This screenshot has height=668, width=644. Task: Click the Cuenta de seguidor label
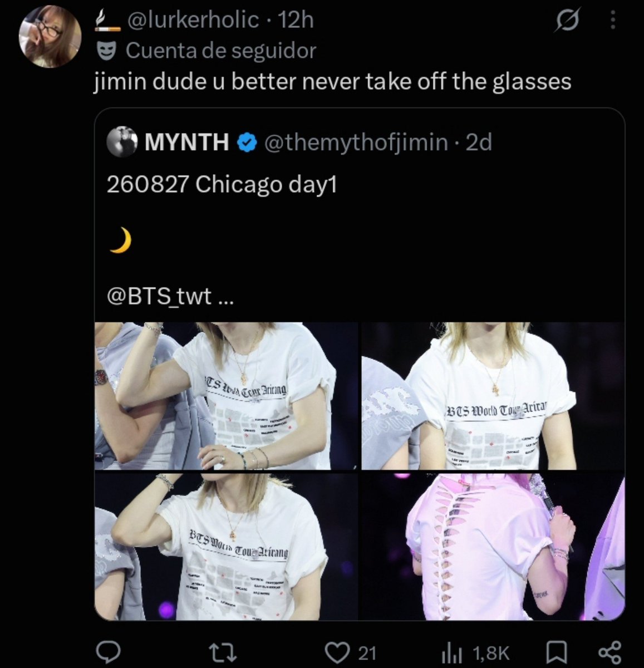(x=220, y=51)
